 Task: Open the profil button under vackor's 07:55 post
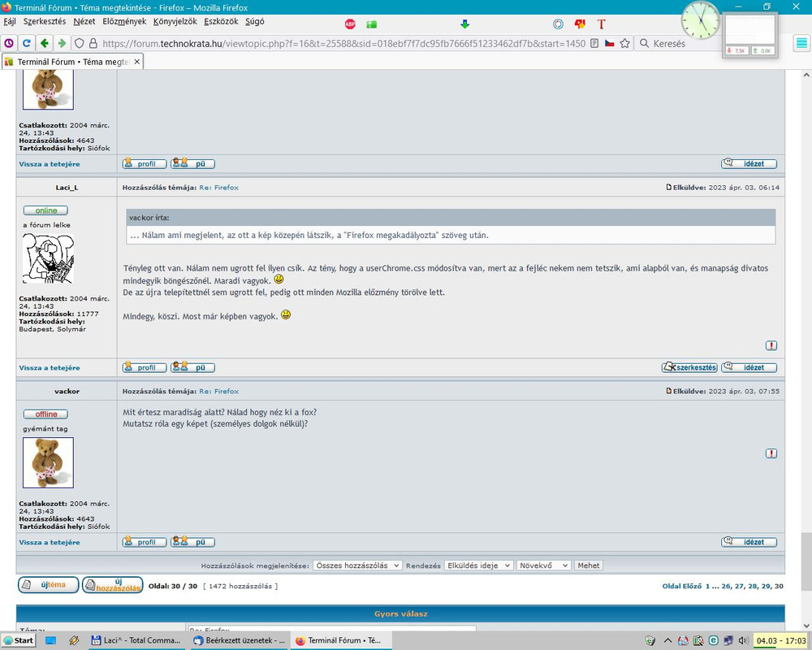pos(145,542)
